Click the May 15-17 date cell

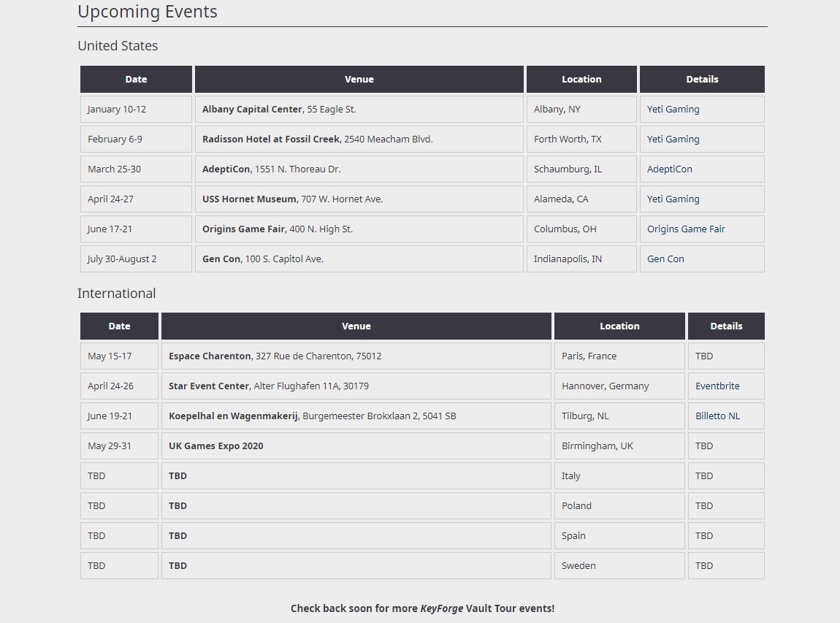tap(120, 356)
